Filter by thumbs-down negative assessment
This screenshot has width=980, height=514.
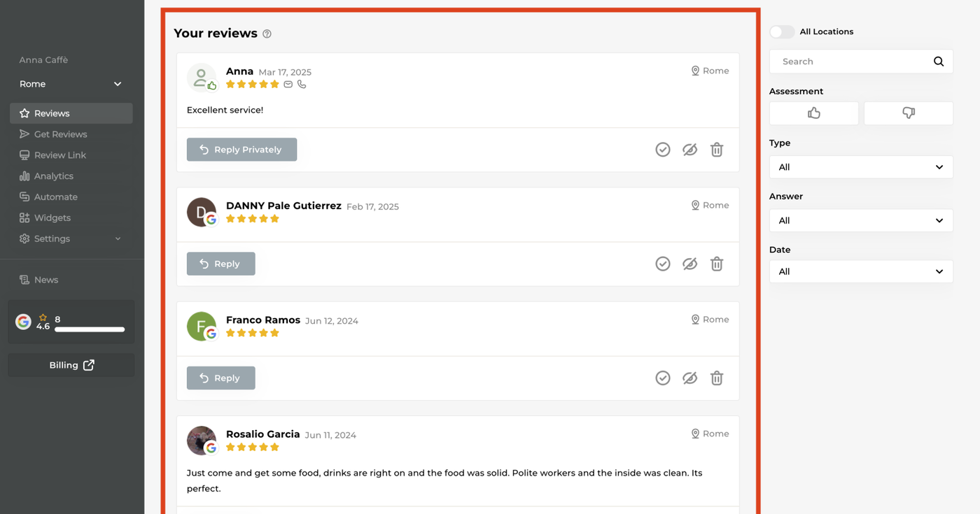908,113
